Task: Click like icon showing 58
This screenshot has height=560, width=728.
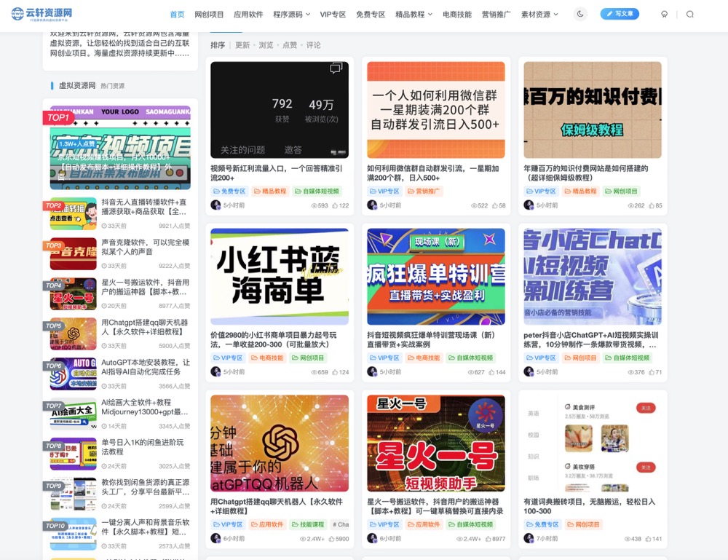Action: (x=494, y=205)
